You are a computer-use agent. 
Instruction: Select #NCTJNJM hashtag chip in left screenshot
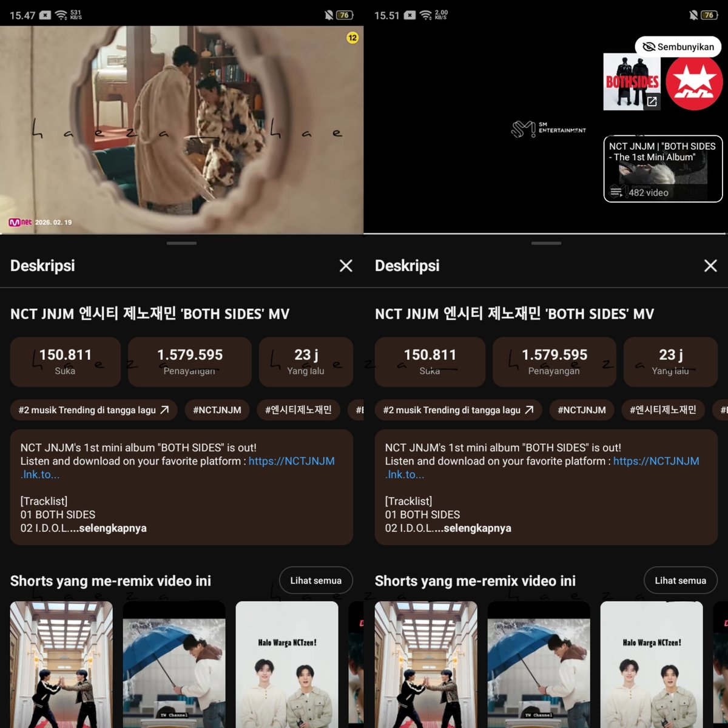click(x=217, y=410)
